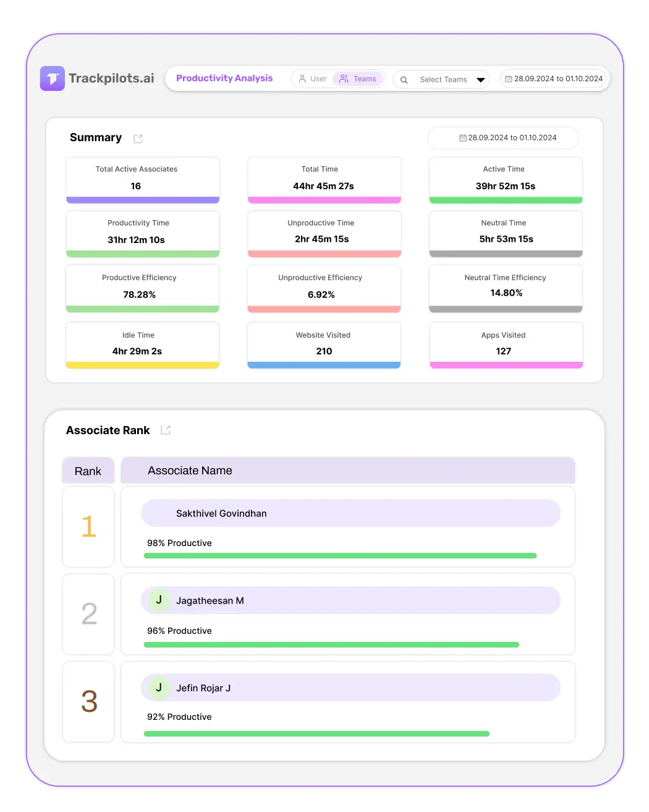Open the Total Active Associates card

click(143, 179)
